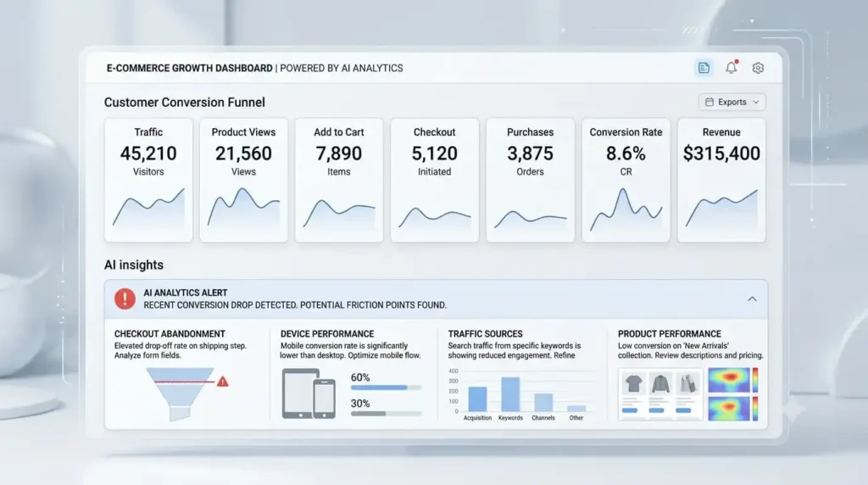Select the third blazer product thumbnail

pyautogui.click(x=687, y=383)
